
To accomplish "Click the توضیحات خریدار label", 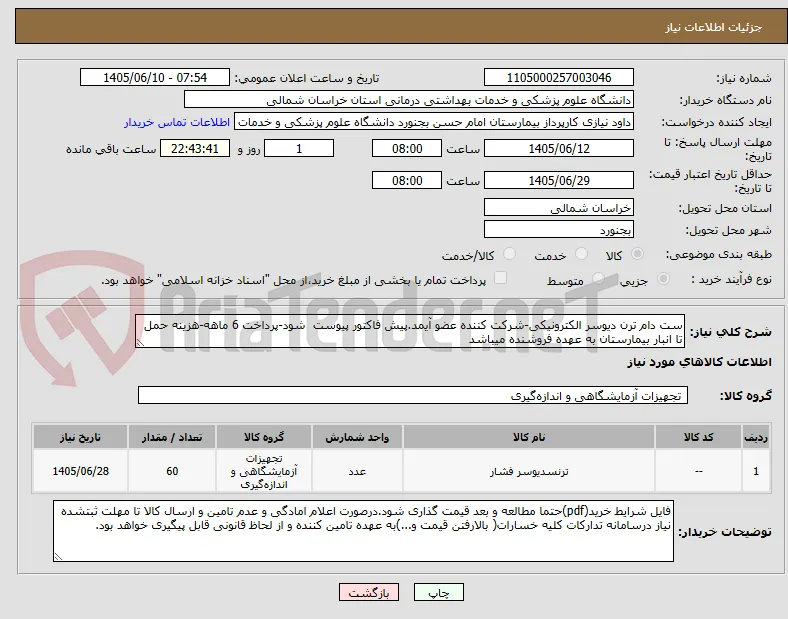I will pyautogui.click(x=725, y=532).
